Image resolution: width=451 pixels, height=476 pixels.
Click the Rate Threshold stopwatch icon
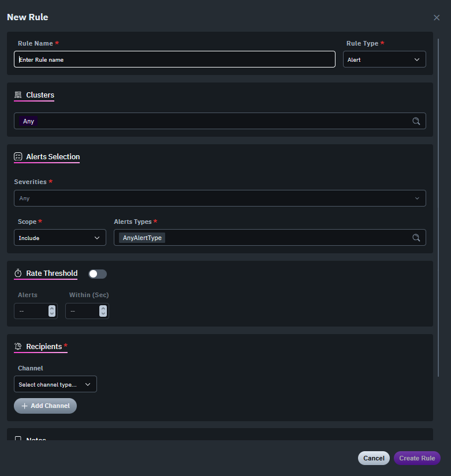18,273
